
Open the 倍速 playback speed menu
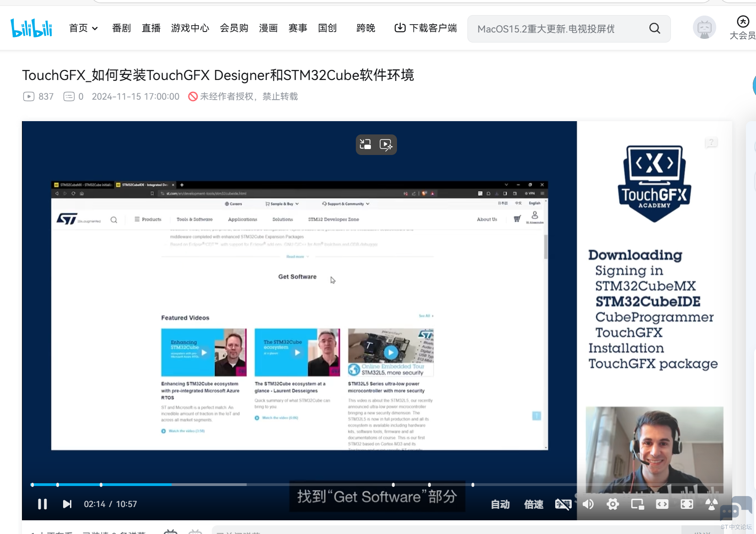[534, 504]
